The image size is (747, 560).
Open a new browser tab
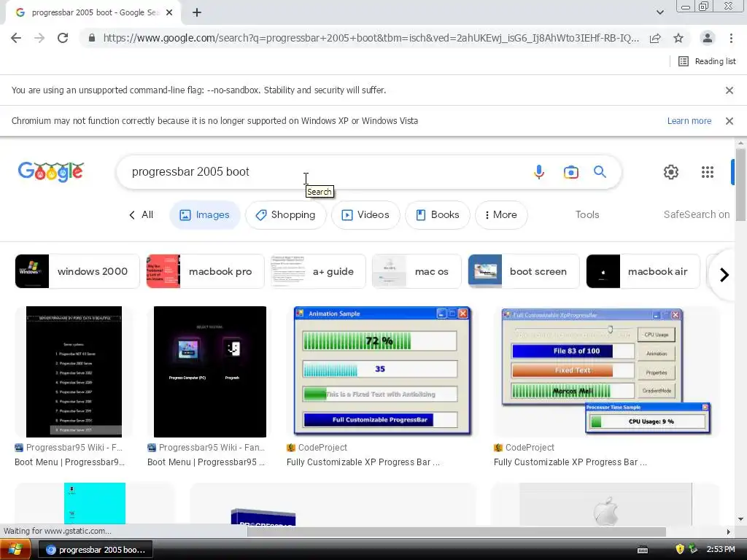(197, 13)
